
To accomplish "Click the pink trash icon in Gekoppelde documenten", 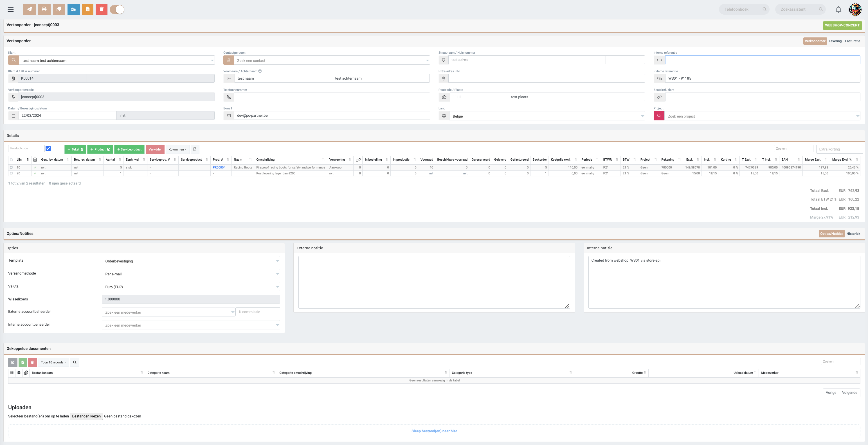I will 32,362.
